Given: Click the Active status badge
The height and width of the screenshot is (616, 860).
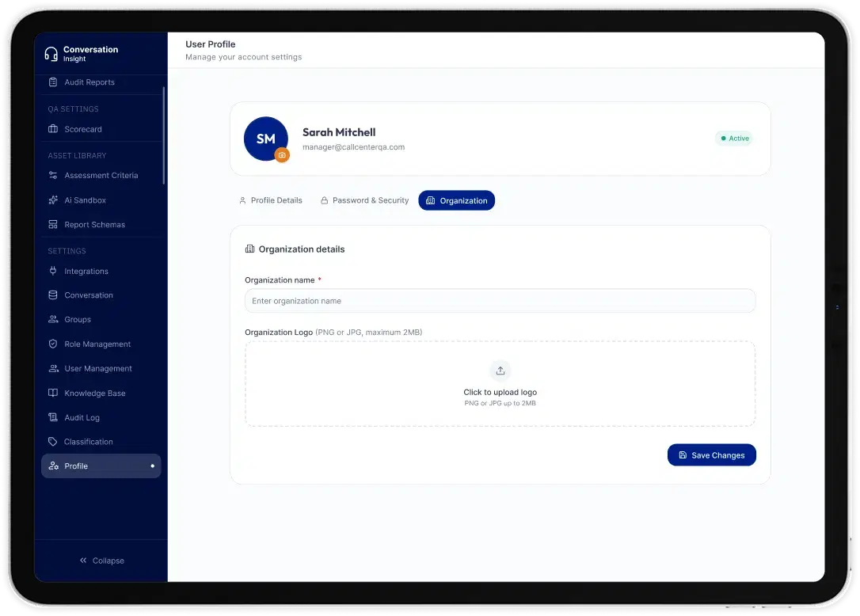Looking at the screenshot, I should [734, 139].
